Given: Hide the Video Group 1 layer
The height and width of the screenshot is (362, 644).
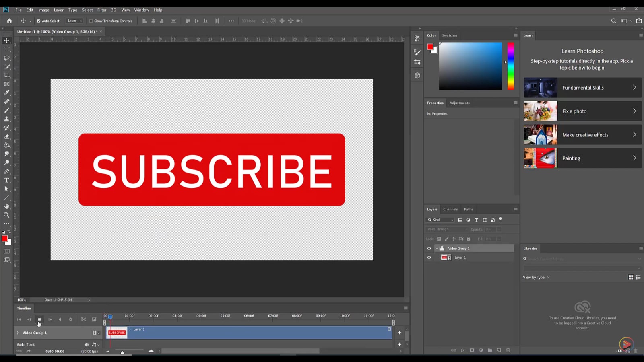Looking at the screenshot, I should [x=429, y=249].
